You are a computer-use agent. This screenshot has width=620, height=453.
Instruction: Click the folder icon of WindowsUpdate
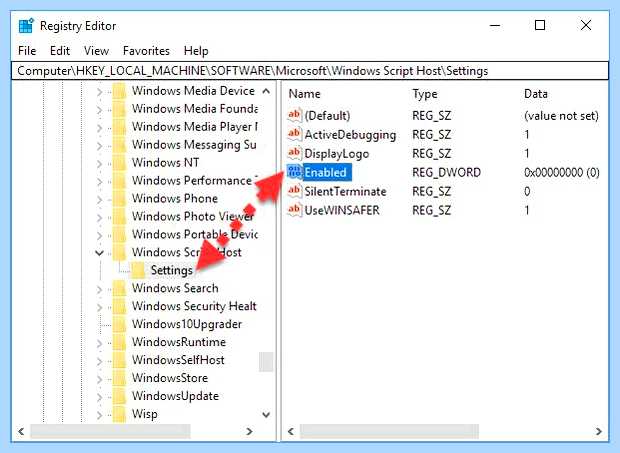coord(119,396)
